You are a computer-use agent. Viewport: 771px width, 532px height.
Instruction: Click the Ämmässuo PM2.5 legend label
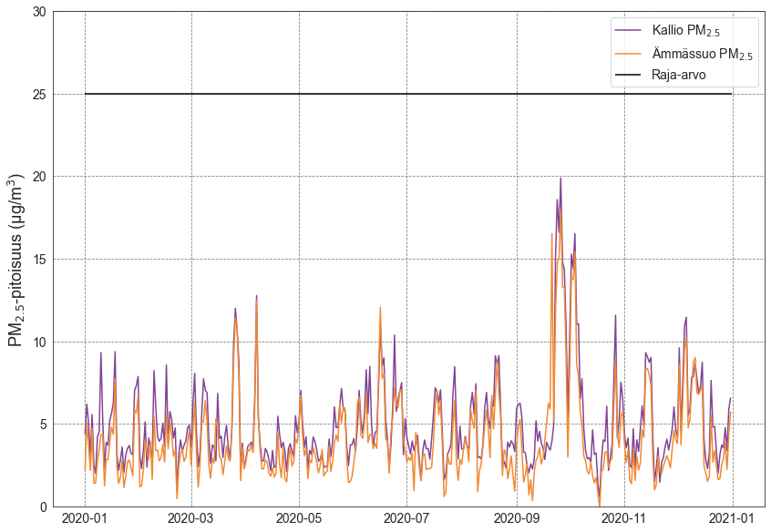pyautogui.click(x=702, y=54)
